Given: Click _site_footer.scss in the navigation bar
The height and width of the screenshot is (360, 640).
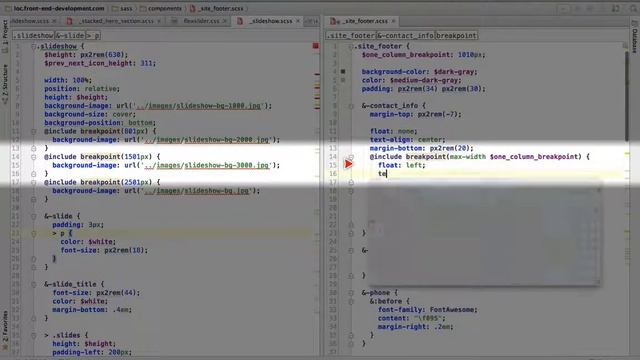Looking at the screenshot, I should pyautogui.click(x=217, y=8).
